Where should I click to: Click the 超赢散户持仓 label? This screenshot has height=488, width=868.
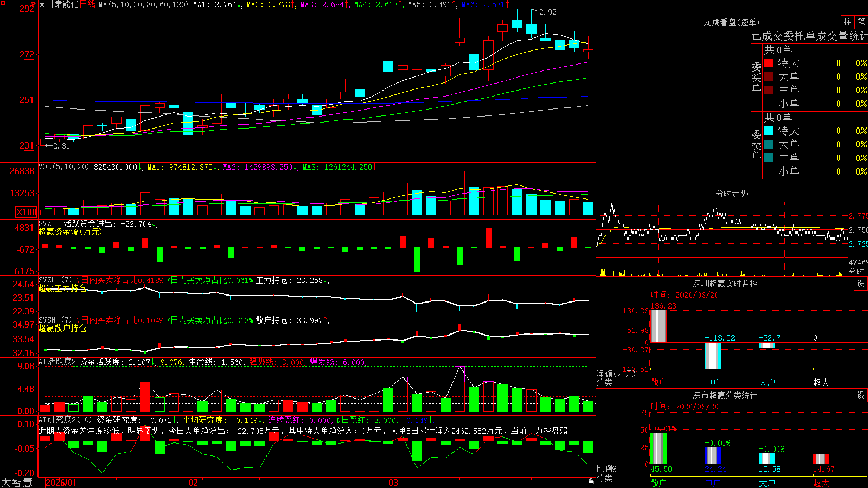tap(62, 328)
